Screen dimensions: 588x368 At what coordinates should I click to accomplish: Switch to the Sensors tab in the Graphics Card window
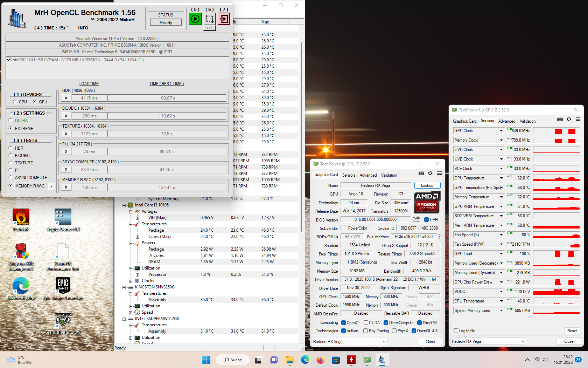[349, 175]
